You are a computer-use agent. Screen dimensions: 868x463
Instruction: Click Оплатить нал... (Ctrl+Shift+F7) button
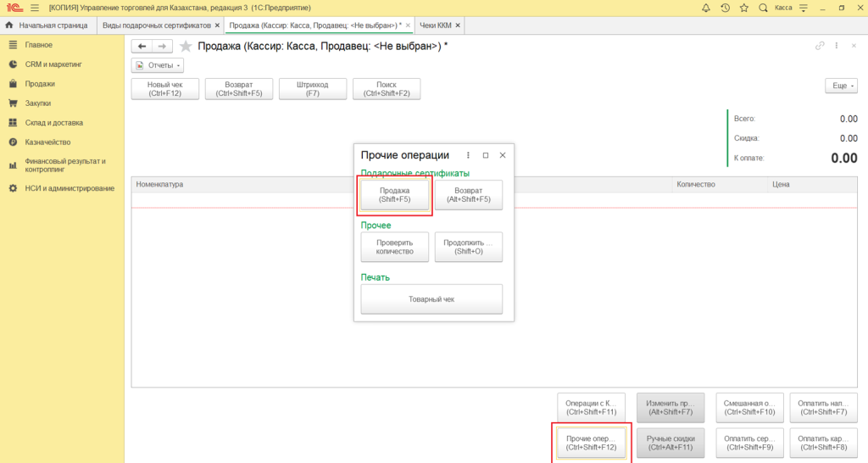824,408
